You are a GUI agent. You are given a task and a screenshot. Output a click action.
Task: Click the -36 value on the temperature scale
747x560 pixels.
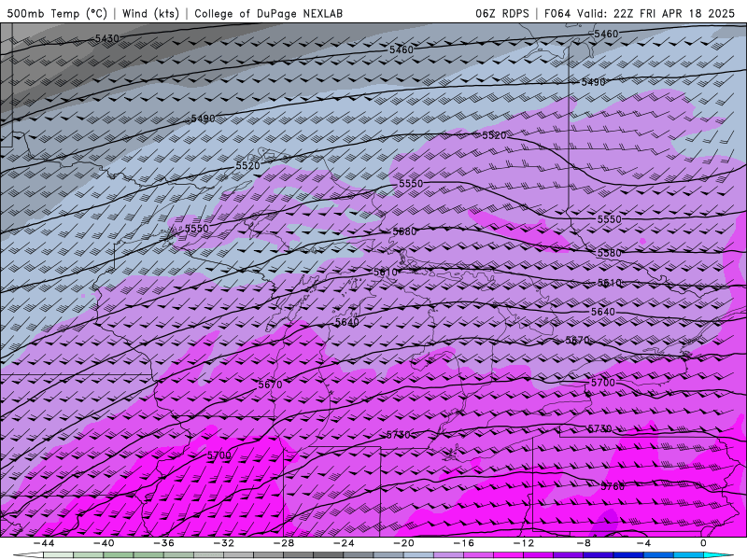163,543
